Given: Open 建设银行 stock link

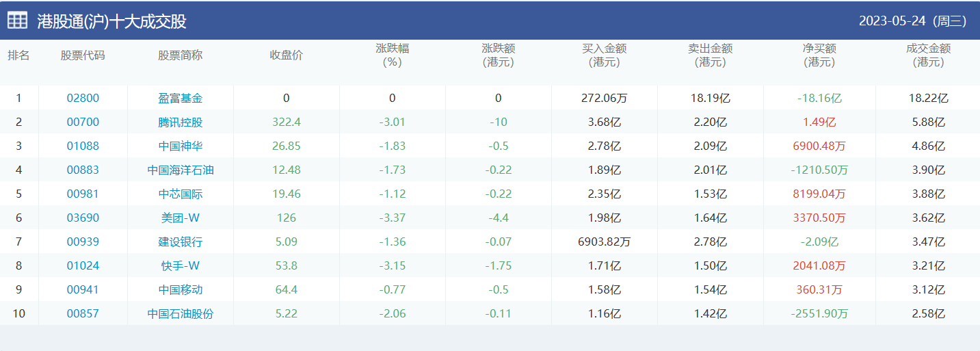Looking at the screenshot, I should coord(181,242).
